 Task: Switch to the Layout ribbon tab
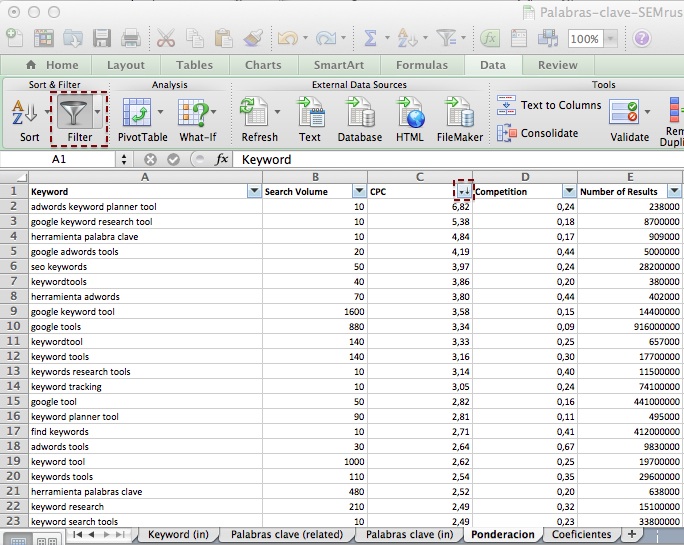click(126, 65)
